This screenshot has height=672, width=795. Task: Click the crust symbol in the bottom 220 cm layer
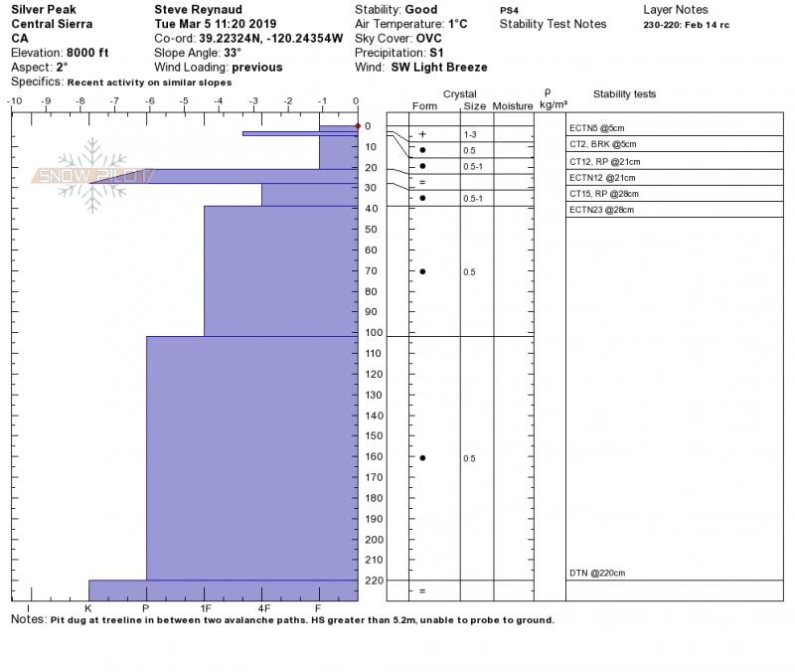tap(422, 591)
